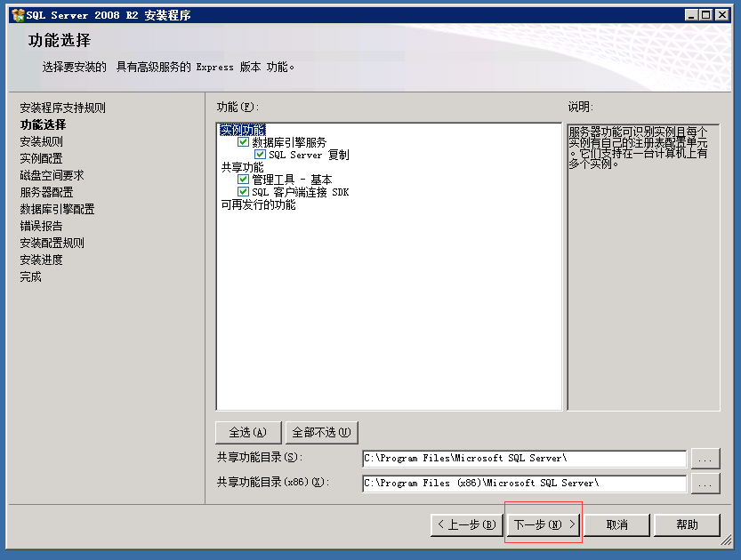The height and width of the screenshot is (560, 741).
Task: Go back with 上一步(B) button
Action: [466, 524]
